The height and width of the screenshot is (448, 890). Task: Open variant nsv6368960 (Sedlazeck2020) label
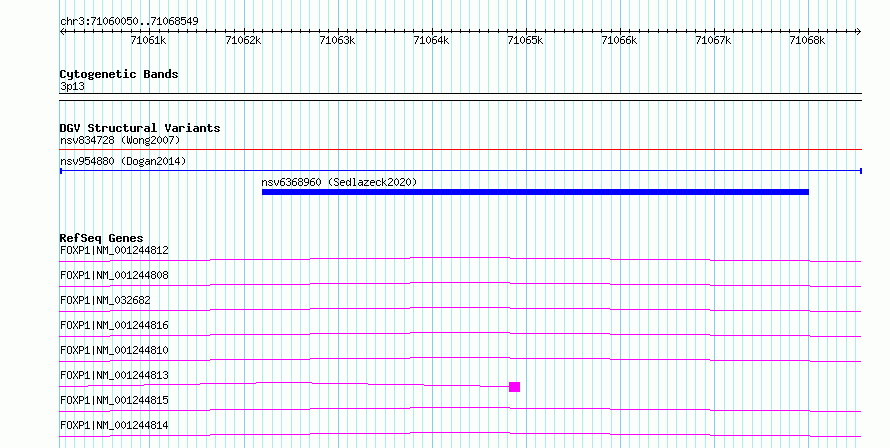(339, 182)
